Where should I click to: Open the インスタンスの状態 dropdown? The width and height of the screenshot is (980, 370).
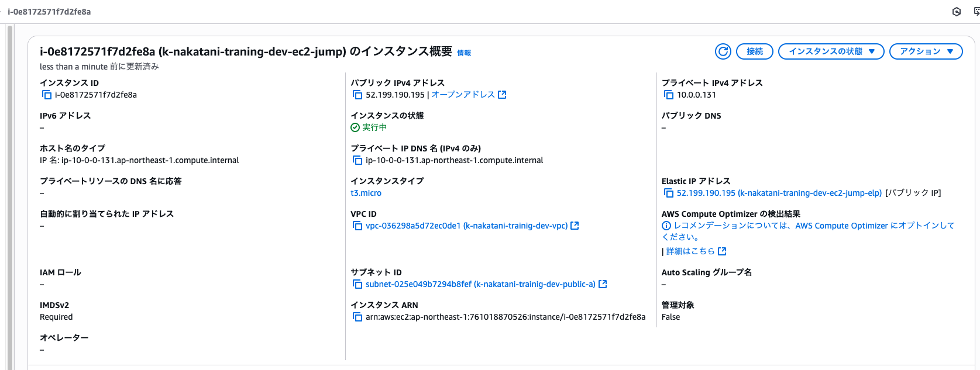[x=831, y=51]
